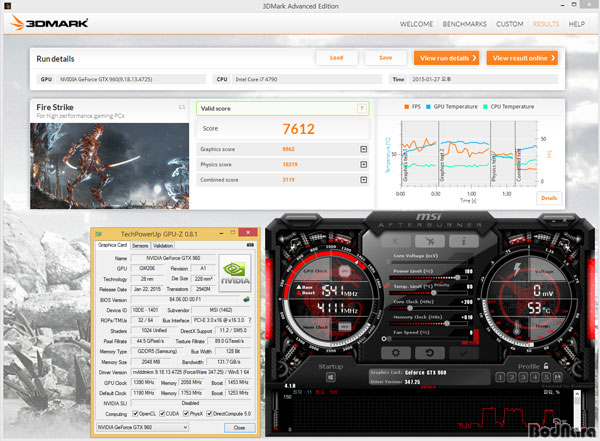Switch to the GPU-Z Validation tab
The height and width of the screenshot is (441, 600).
pos(163,245)
